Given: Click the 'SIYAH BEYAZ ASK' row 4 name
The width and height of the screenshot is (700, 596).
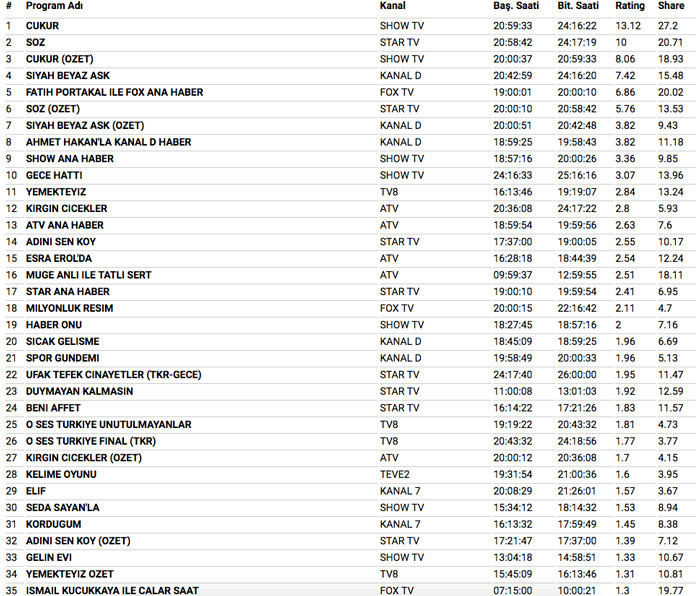Looking at the screenshot, I should coord(67,75).
